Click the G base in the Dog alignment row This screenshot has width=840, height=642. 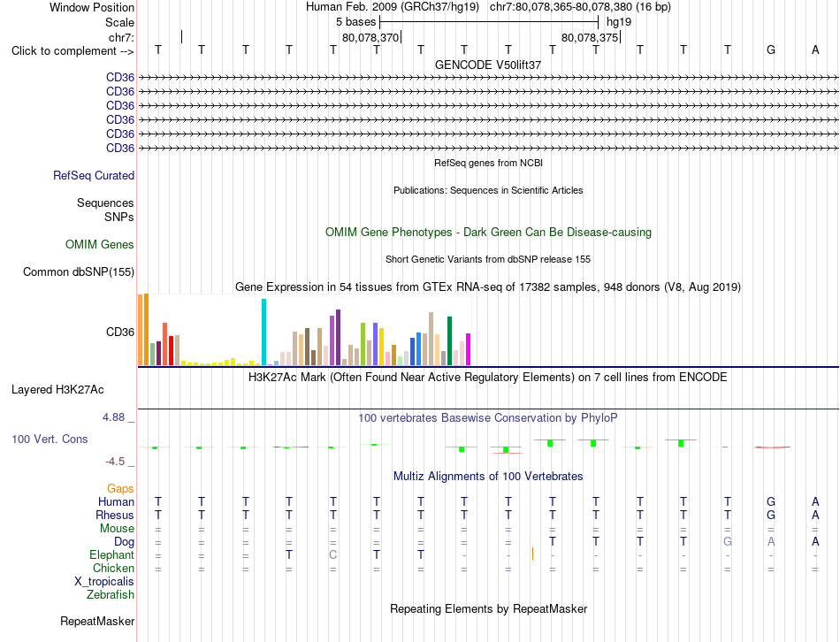(728, 542)
